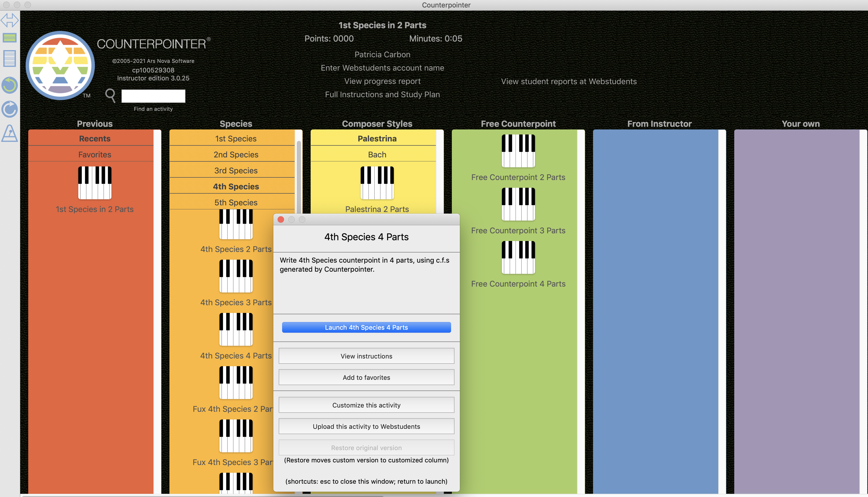Click the blue redo circular arrow
The width and height of the screenshot is (868, 497).
[10, 109]
